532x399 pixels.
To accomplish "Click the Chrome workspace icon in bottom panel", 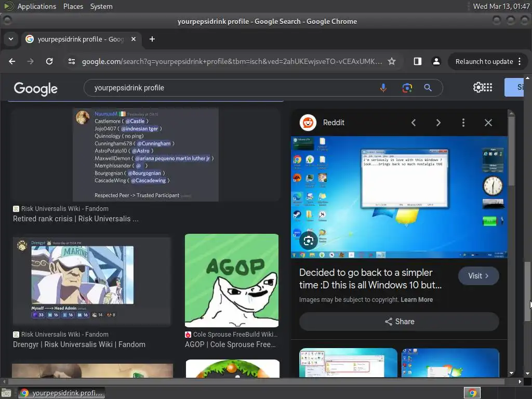I will click(472, 393).
